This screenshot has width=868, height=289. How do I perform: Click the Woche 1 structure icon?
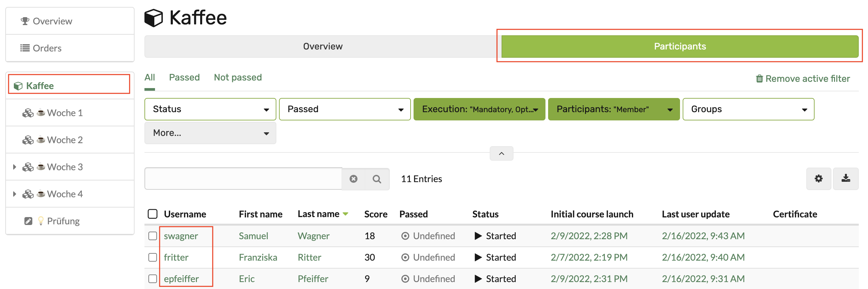click(28, 113)
